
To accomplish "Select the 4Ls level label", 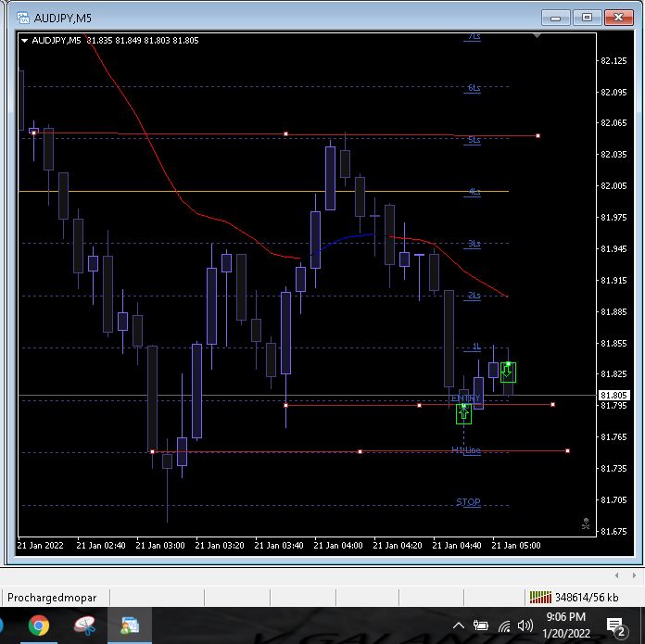I will [x=474, y=192].
